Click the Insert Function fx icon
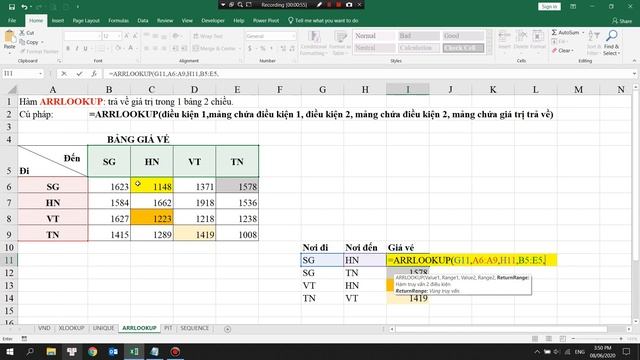 click(94, 74)
